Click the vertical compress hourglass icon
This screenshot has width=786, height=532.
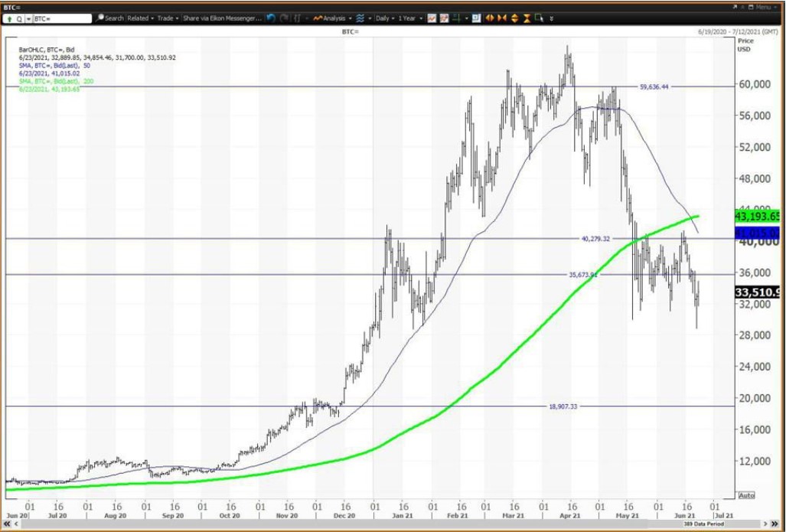click(527, 18)
